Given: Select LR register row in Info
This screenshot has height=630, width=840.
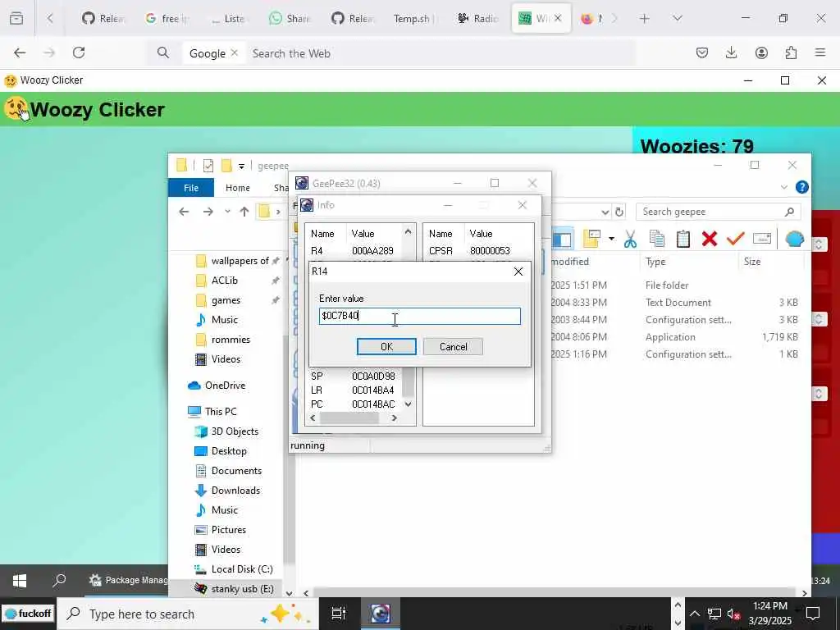Looking at the screenshot, I should point(354,390).
